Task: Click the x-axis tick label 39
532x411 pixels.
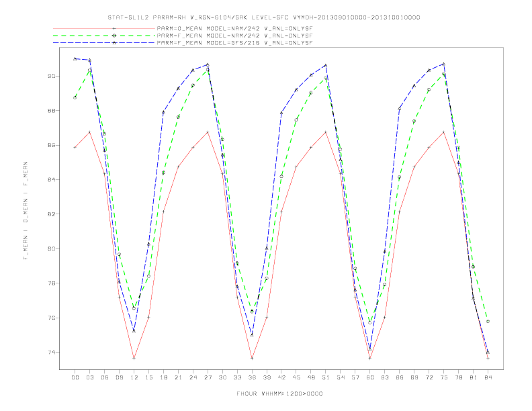Action: point(267,377)
